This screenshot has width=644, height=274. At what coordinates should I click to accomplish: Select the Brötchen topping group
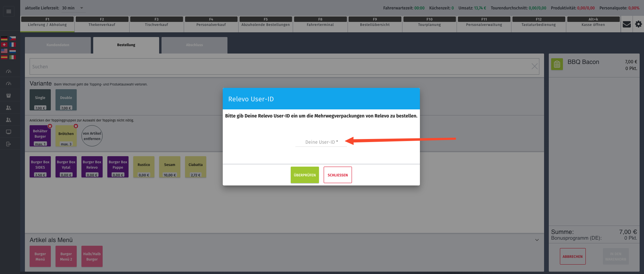66,136
